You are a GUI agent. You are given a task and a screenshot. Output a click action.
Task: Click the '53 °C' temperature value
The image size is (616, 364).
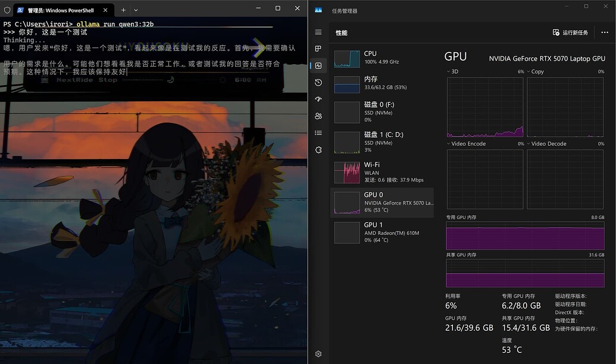tap(512, 350)
